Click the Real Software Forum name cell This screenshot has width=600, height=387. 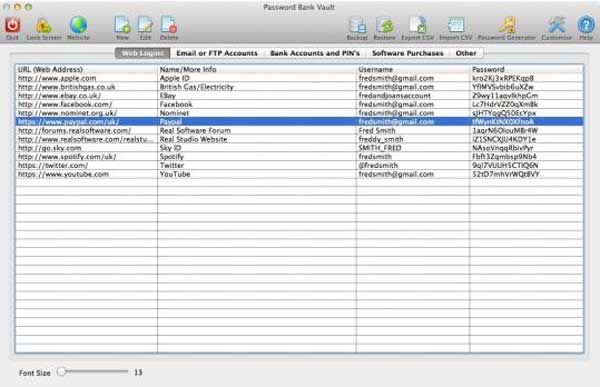[x=257, y=131]
